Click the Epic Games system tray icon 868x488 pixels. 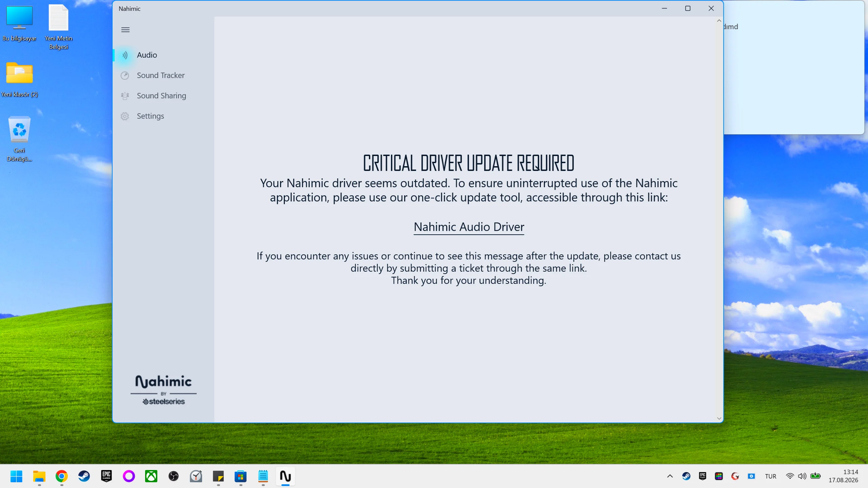(x=703, y=476)
